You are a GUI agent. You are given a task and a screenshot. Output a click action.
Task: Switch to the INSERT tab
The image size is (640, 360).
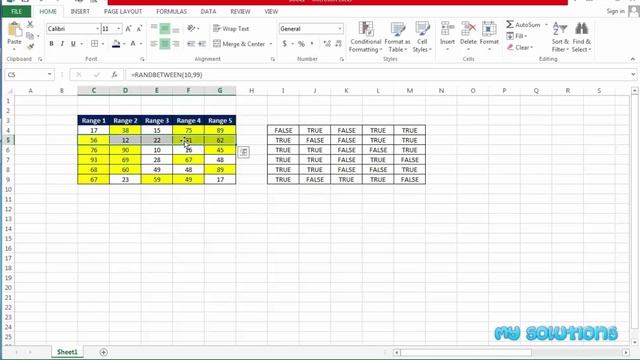80,11
